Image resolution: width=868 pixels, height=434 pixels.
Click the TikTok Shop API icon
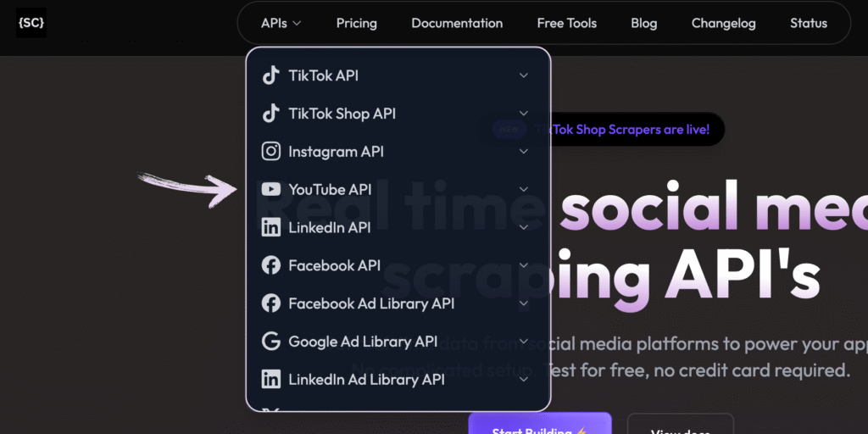point(270,114)
